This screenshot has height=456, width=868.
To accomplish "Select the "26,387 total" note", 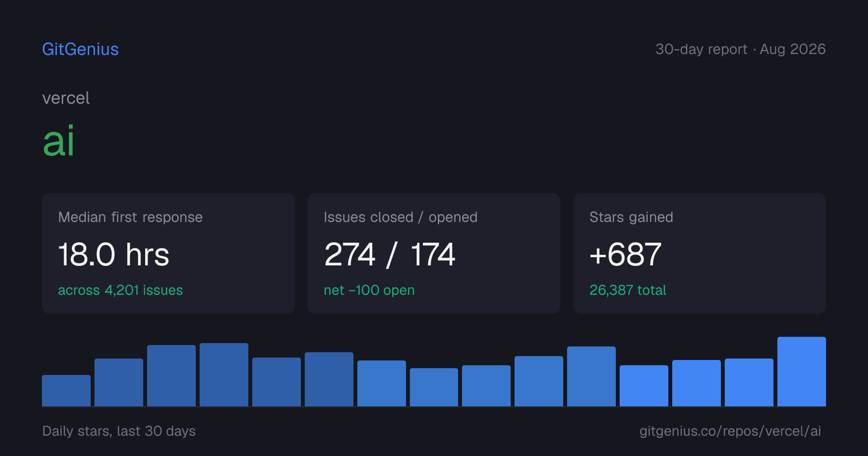I will point(628,290).
